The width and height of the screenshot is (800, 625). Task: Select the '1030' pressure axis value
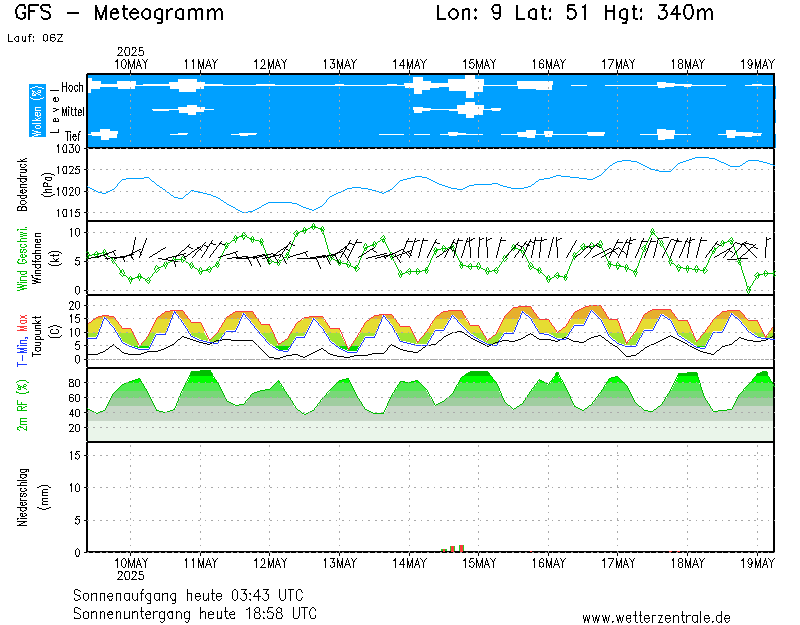pos(68,149)
